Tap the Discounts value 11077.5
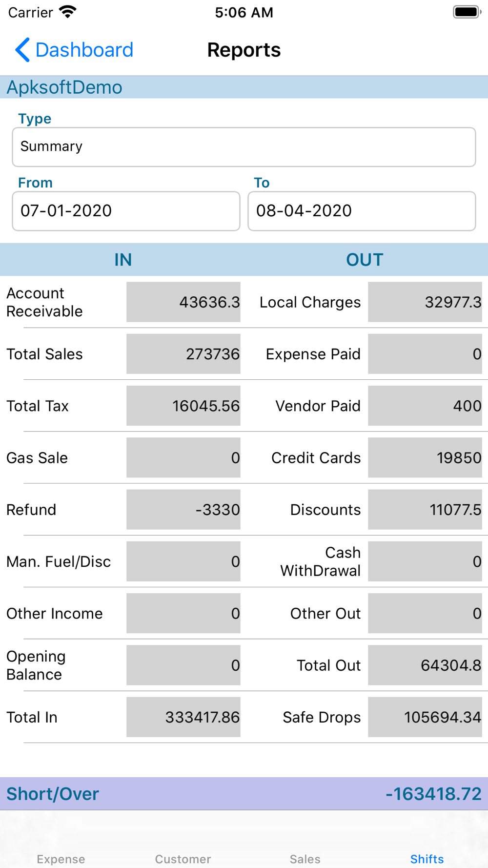The width and height of the screenshot is (488, 868). (x=425, y=509)
